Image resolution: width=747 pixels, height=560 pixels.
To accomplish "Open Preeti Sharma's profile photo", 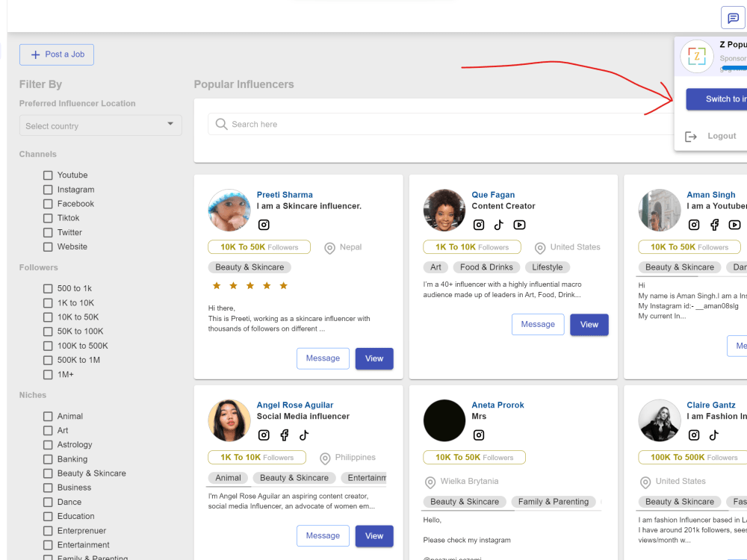I will [229, 210].
